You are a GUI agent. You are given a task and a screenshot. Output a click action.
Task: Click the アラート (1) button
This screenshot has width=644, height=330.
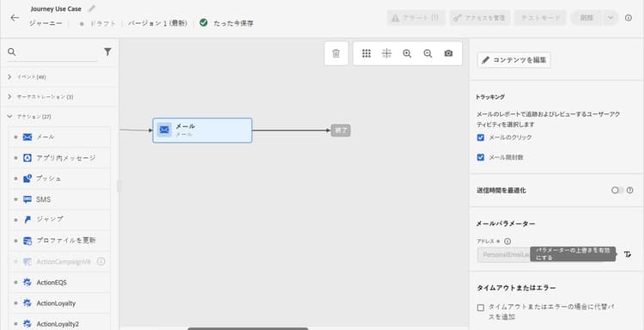pyautogui.click(x=416, y=18)
